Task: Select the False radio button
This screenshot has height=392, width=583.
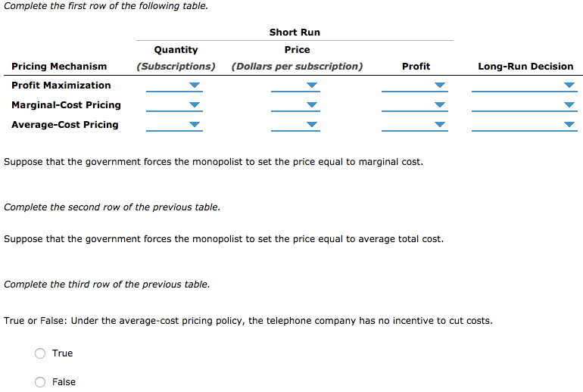Action: coord(40,382)
